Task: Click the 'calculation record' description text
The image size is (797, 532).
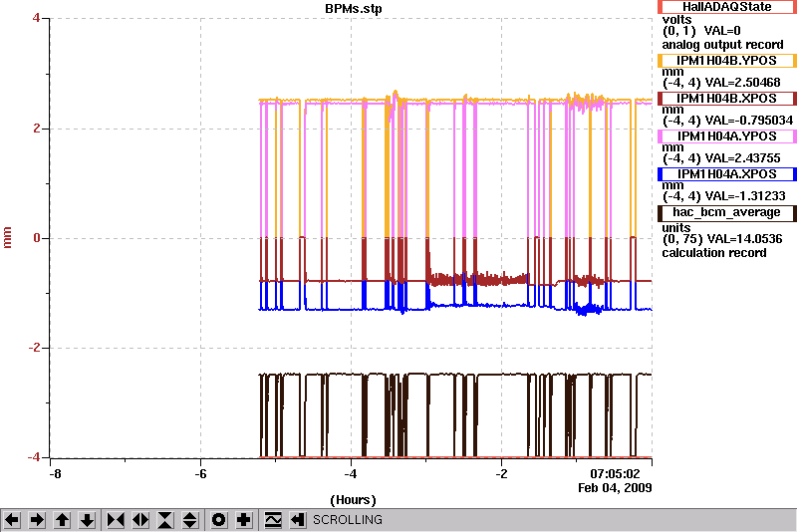Action: [x=714, y=253]
